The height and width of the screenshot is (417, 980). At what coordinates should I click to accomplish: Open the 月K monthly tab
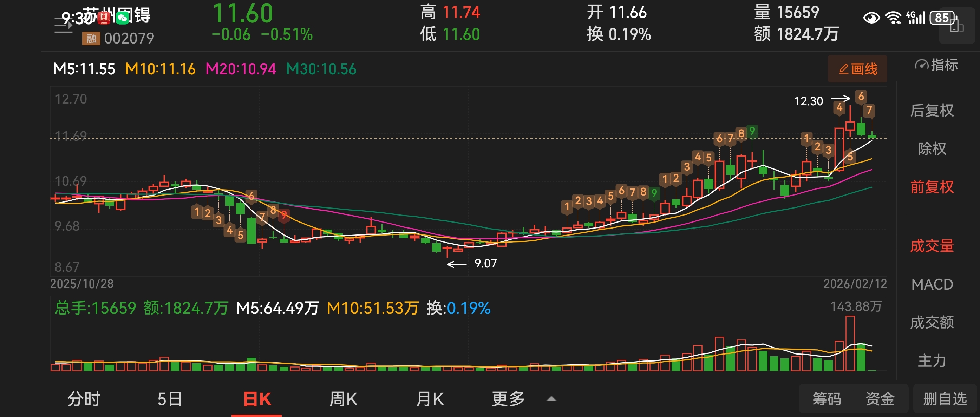430,399
